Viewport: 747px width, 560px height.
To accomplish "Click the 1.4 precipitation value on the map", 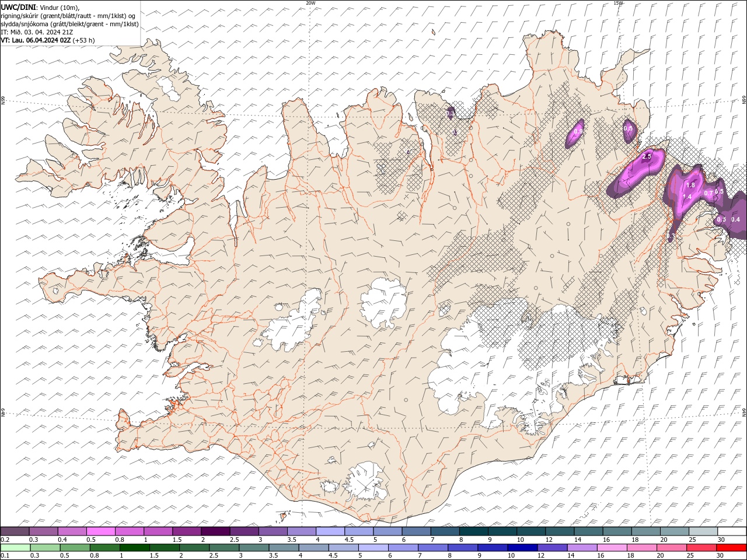I will click(x=687, y=197).
